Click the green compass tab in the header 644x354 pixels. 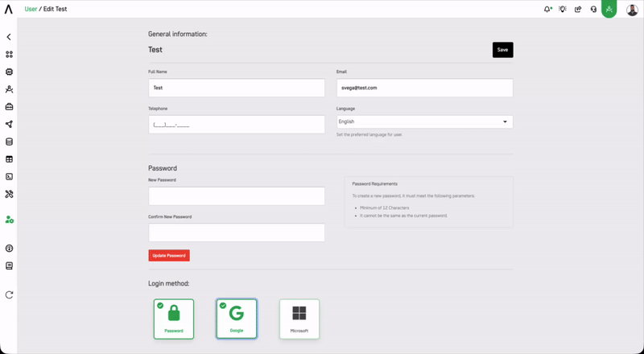(x=609, y=9)
